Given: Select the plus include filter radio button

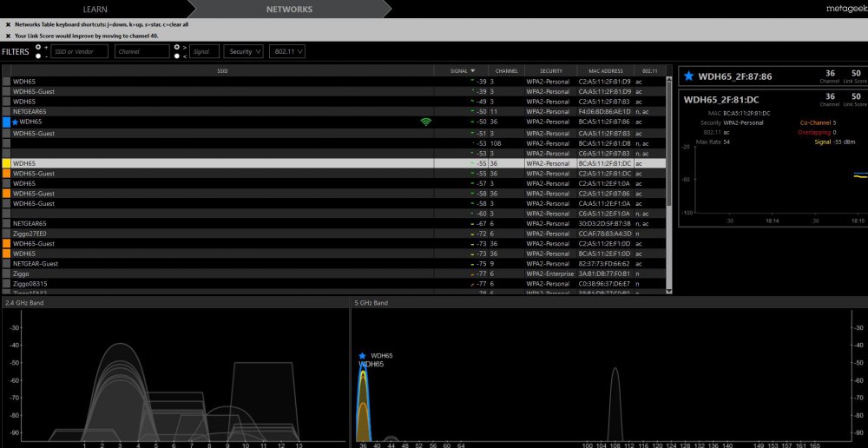Looking at the screenshot, I should pos(38,47).
